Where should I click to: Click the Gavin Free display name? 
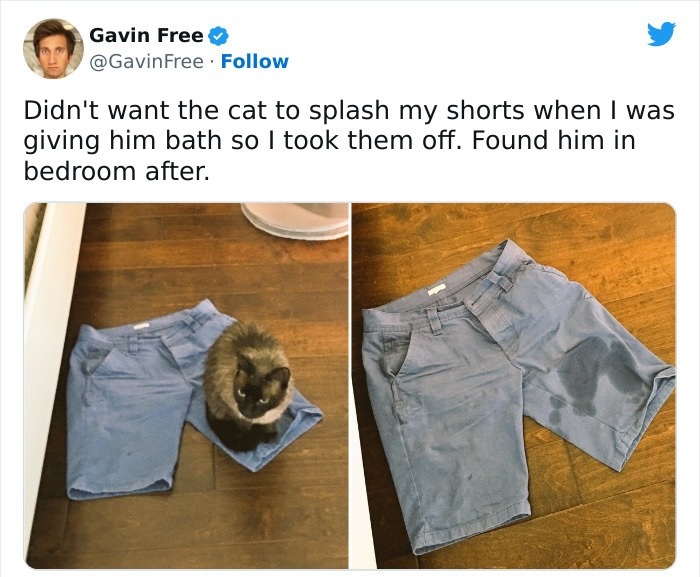(x=146, y=36)
